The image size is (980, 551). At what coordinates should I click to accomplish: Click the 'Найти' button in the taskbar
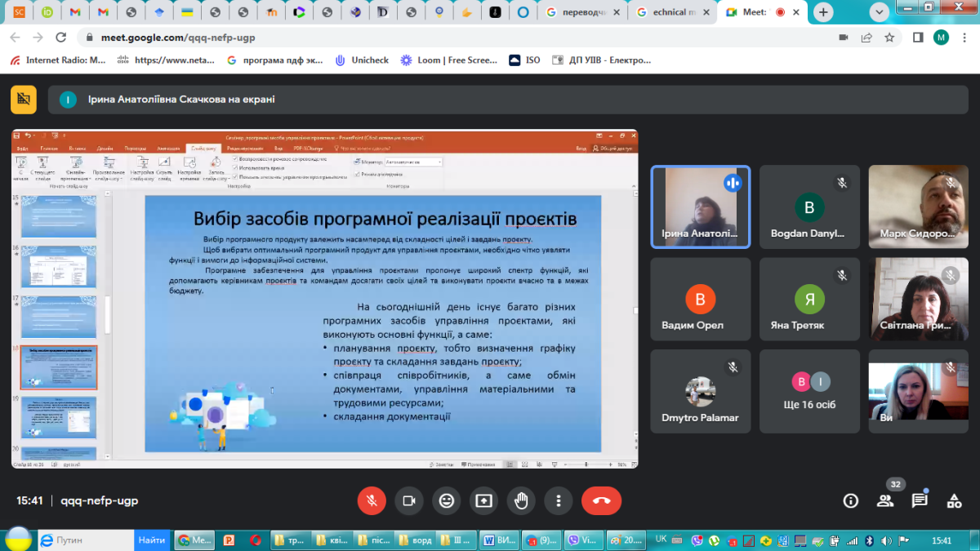coord(152,540)
